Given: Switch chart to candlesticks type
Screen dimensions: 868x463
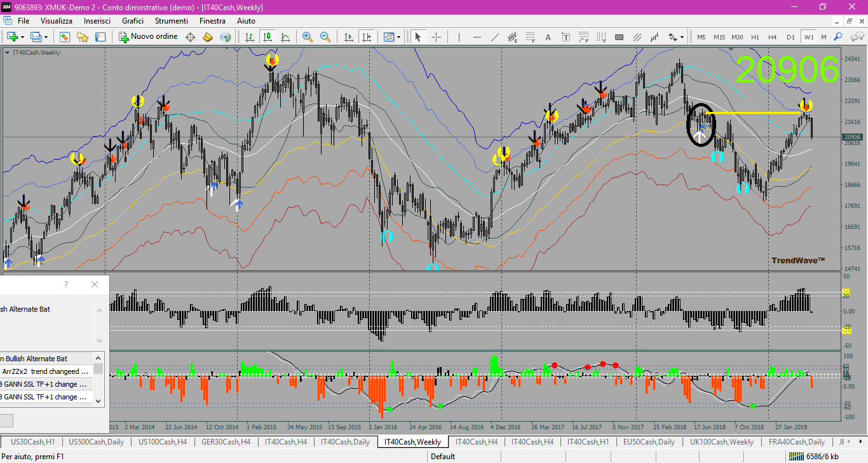Looking at the screenshot, I should 268,37.
